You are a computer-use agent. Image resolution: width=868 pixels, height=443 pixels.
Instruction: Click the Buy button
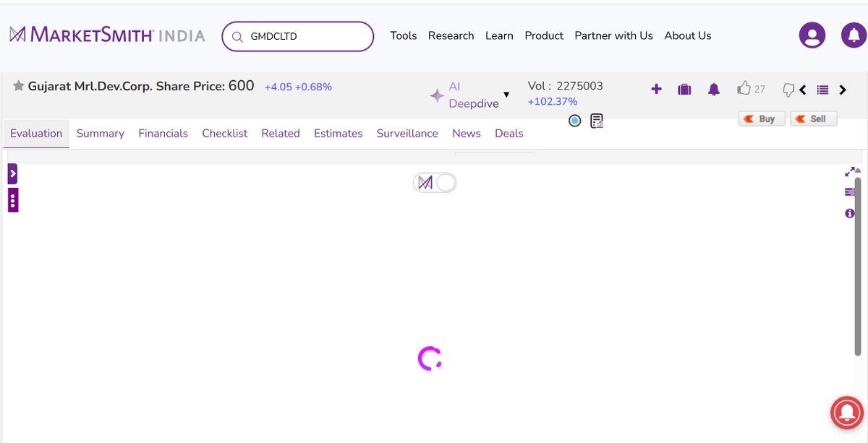pos(762,119)
